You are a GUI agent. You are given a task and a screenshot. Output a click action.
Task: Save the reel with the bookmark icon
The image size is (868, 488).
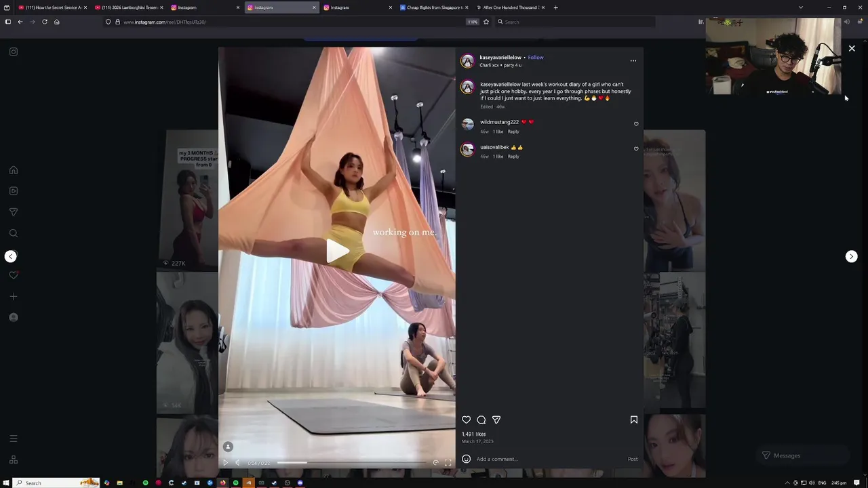pos(634,420)
